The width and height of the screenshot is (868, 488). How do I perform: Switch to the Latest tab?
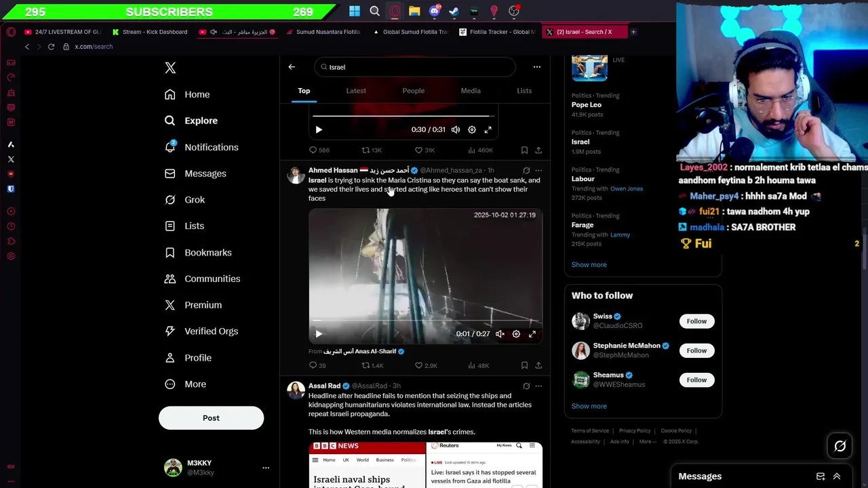point(356,91)
